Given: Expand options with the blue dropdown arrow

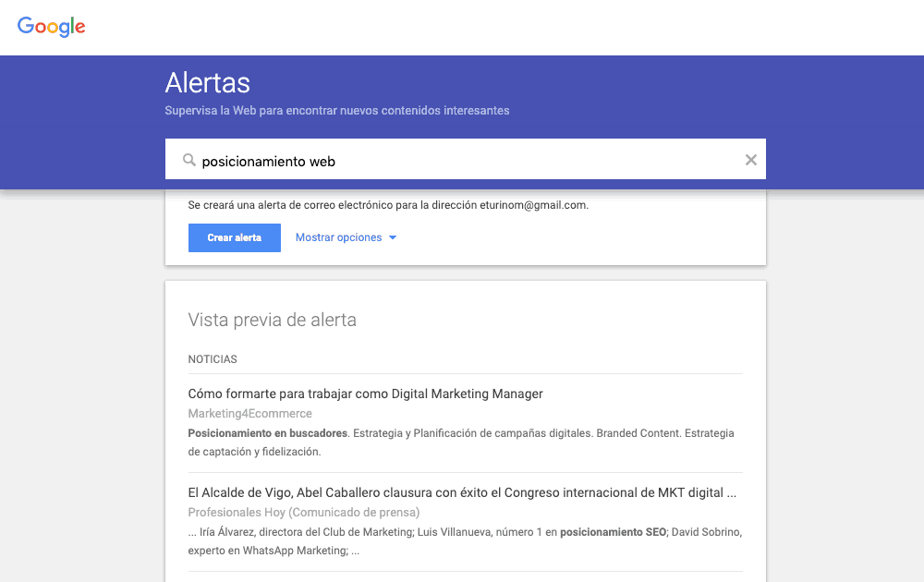Looking at the screenshot, I should coord(393,238).
